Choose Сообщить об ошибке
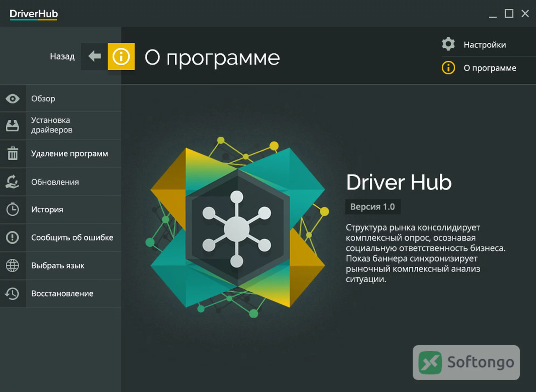 point(61,238)
